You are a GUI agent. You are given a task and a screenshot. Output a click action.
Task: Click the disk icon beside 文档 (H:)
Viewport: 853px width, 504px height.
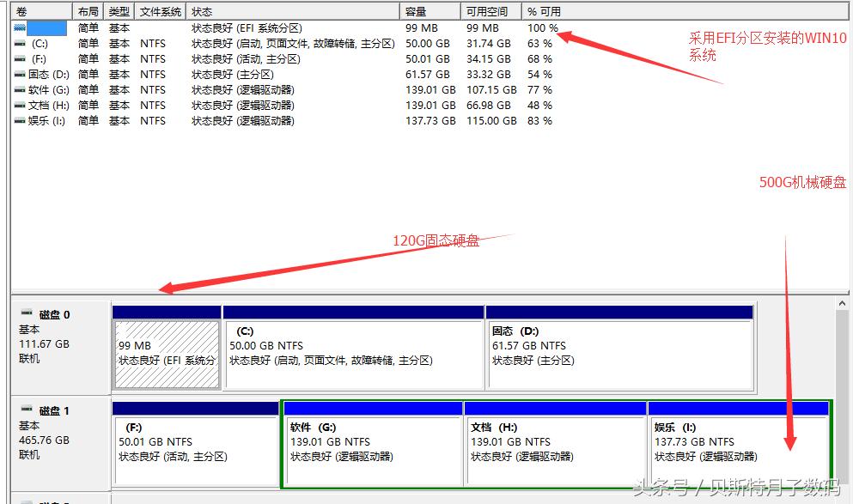[19, 105]
